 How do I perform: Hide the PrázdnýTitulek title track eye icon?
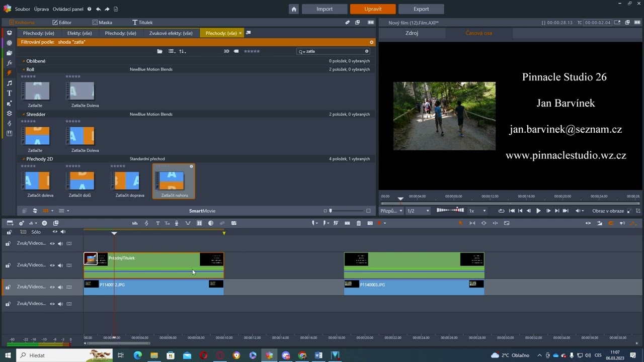click(x=52, y=265)
